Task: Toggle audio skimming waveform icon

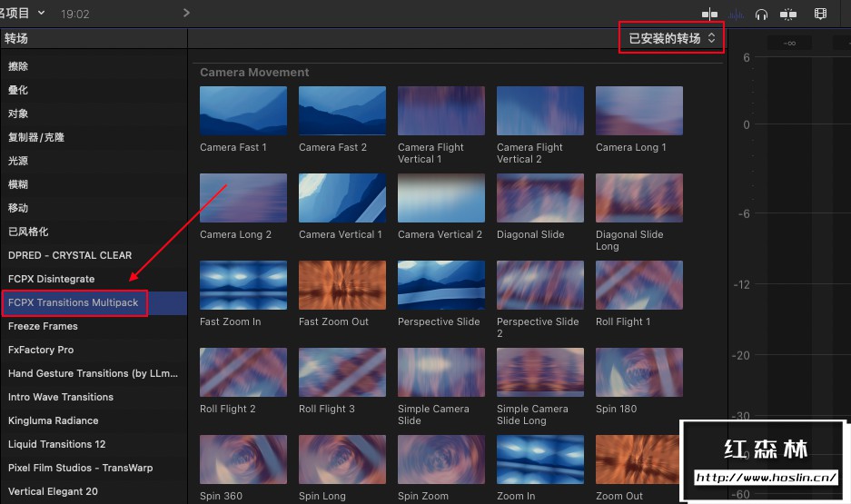Action: tap(736, 14)
